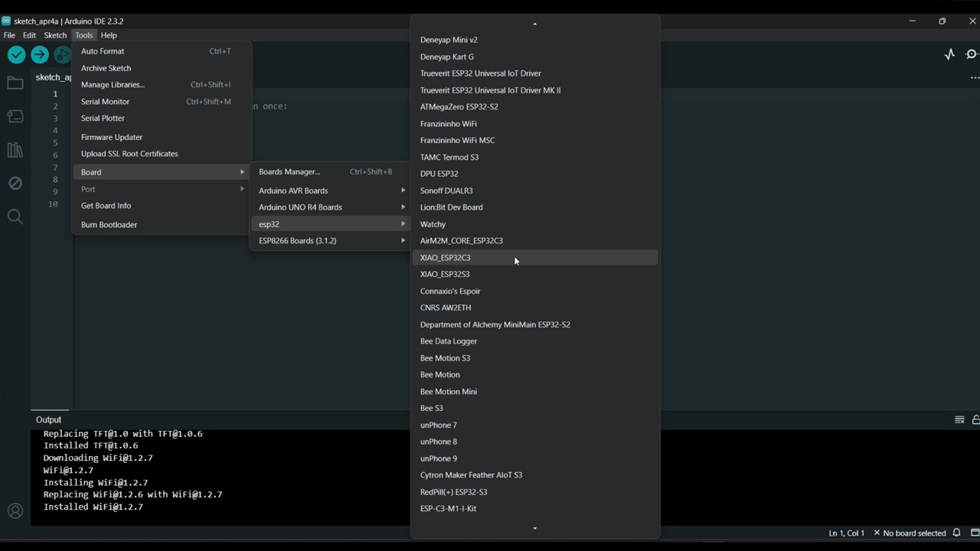Open Serial Monitor from the Tools menu
Viewport: 980px width, 551px height.
[x=162, y=102]
